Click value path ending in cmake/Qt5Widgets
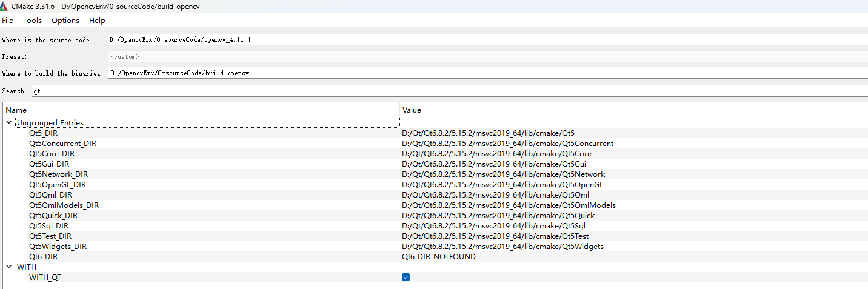The image size is (868, 289). click(x=503, y=247)
